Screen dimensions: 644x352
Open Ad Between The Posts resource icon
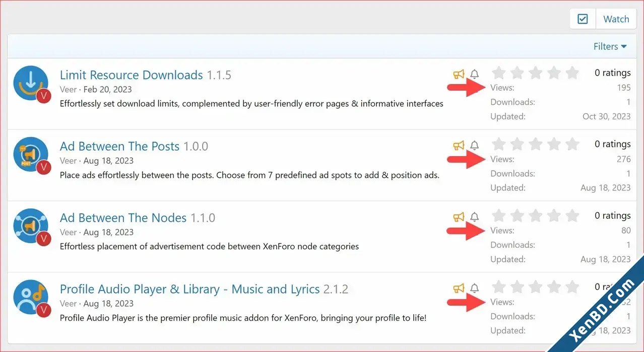[x=31, y=155]
